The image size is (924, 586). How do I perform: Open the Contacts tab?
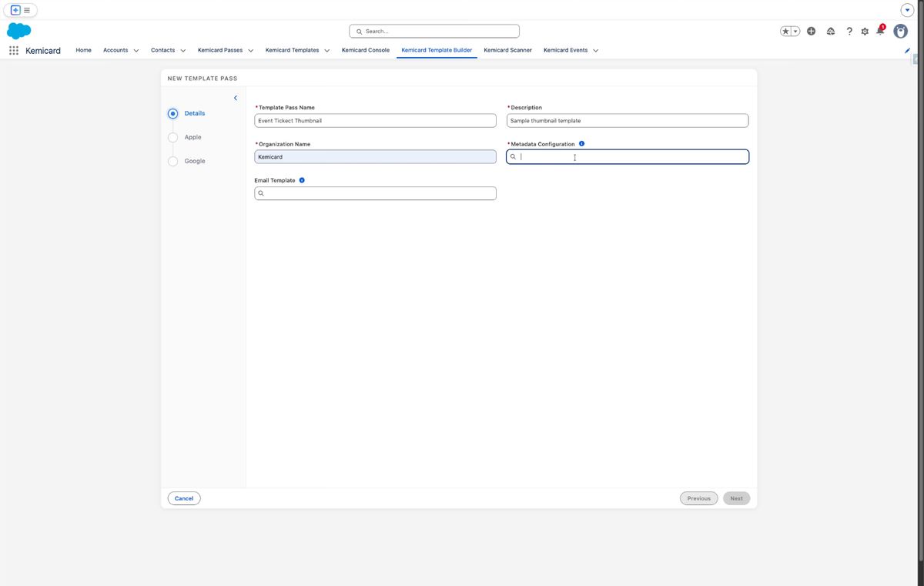point(162,50)
